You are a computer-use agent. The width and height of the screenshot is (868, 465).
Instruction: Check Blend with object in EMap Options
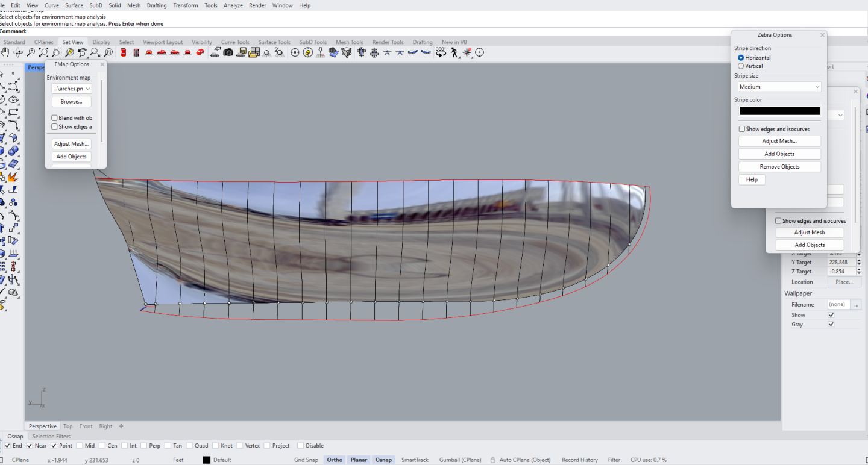point(54,118)
